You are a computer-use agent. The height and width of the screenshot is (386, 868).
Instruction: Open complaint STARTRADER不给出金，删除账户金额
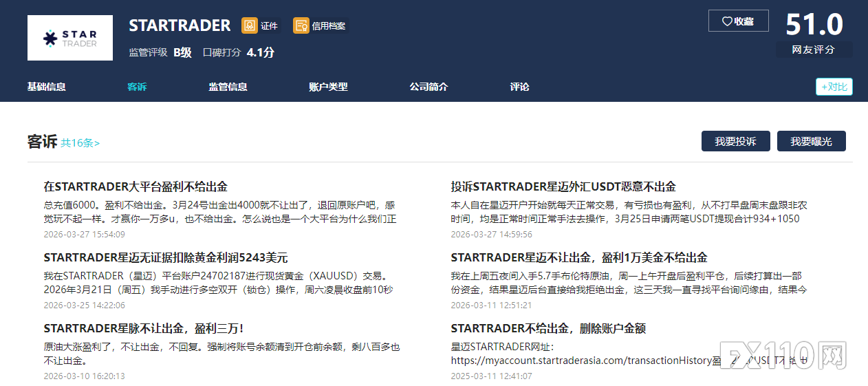coord(548,329)
